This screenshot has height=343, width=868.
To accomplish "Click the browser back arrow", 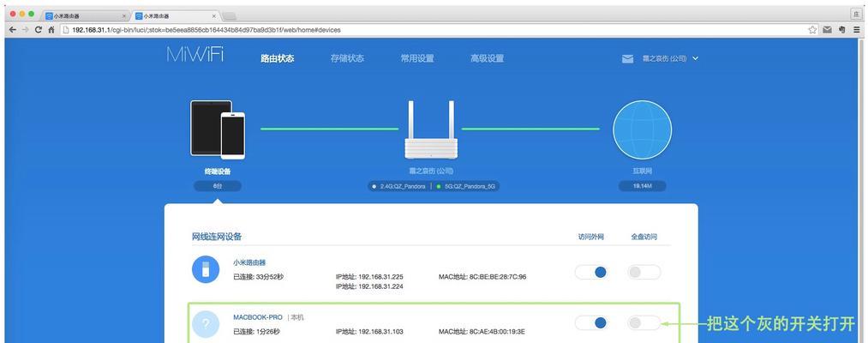I will pos(12,30).
